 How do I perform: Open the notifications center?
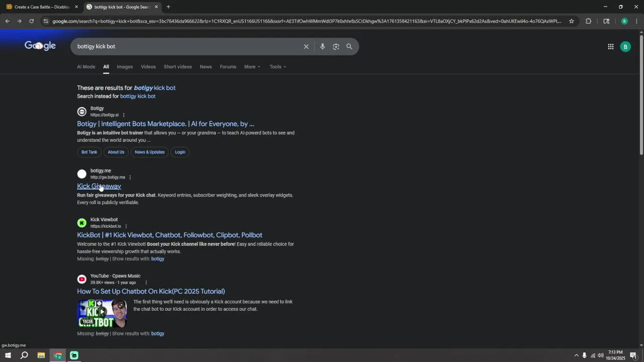[633, 355]
